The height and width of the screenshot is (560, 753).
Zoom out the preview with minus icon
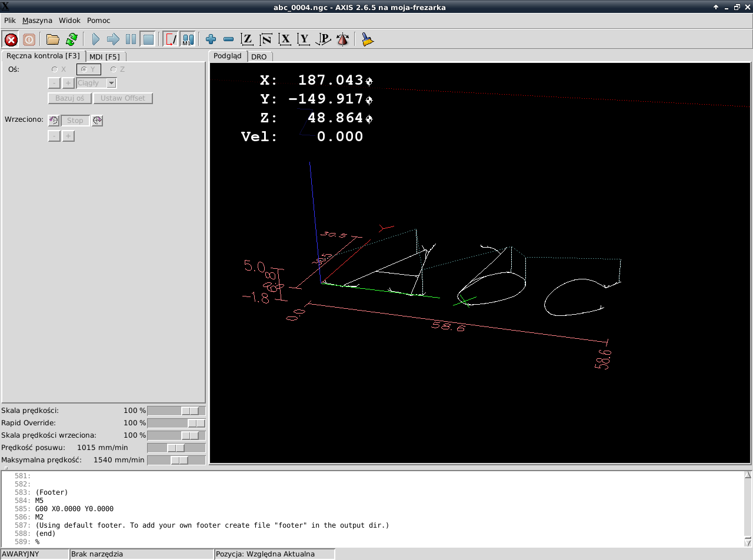coord(229,39)
